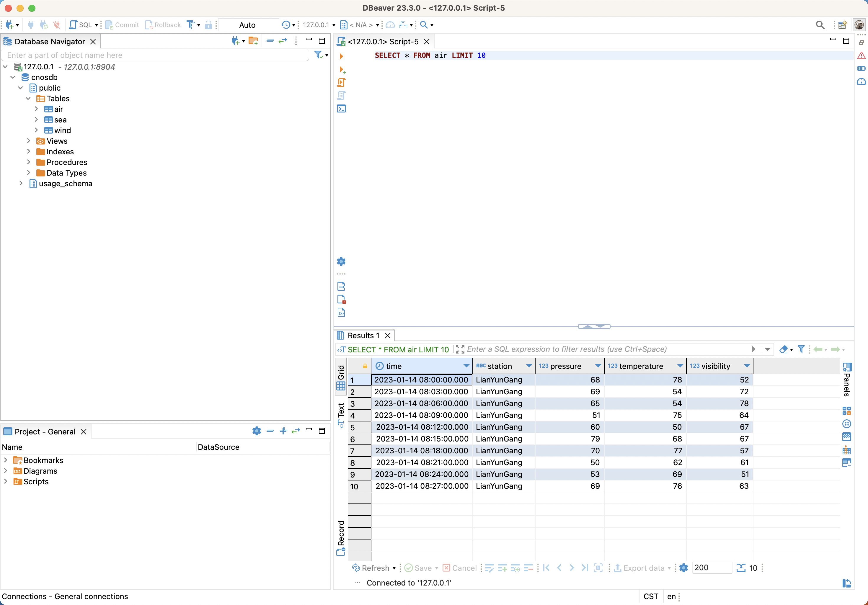Click the execute script icon in editor sidebar
The image size is (868, 605).
(341, 82)
